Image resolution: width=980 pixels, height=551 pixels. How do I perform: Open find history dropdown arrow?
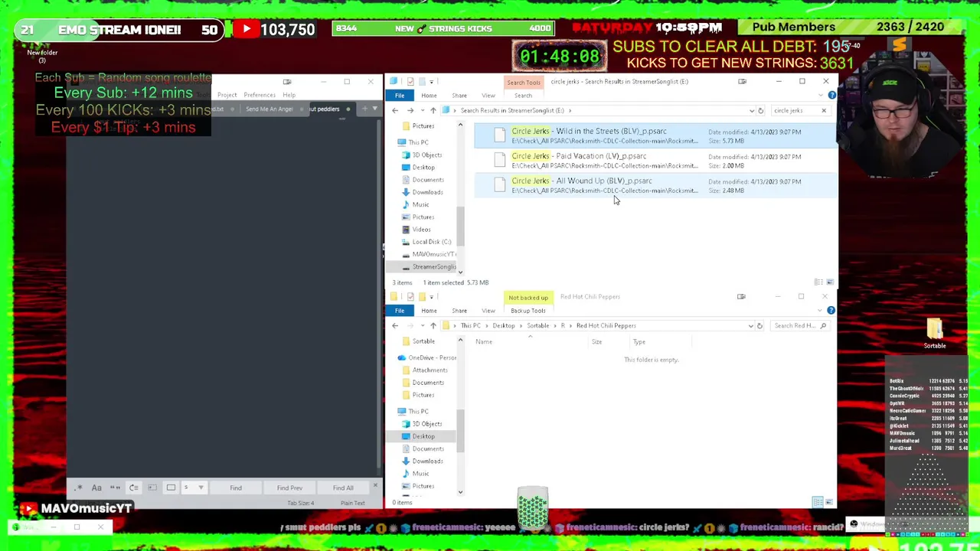[201, 487]
